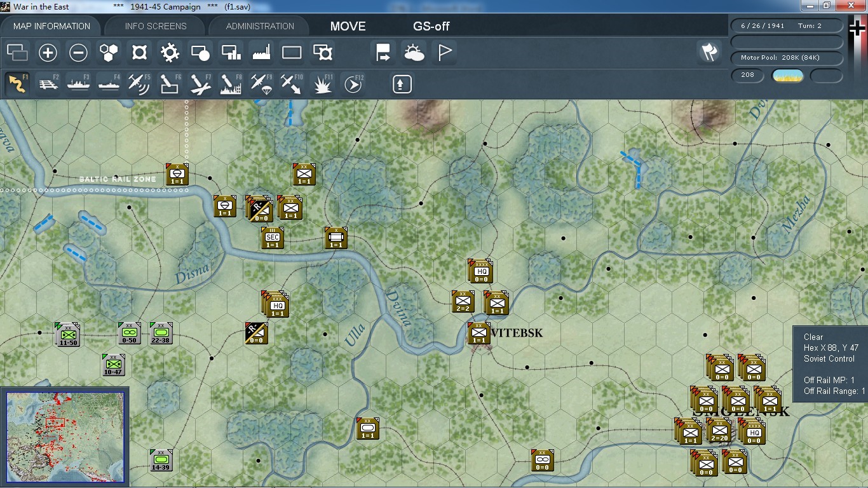
Task: Select the Soviet XXXX HQ 0=0 unit
Action: pos(481,271)
